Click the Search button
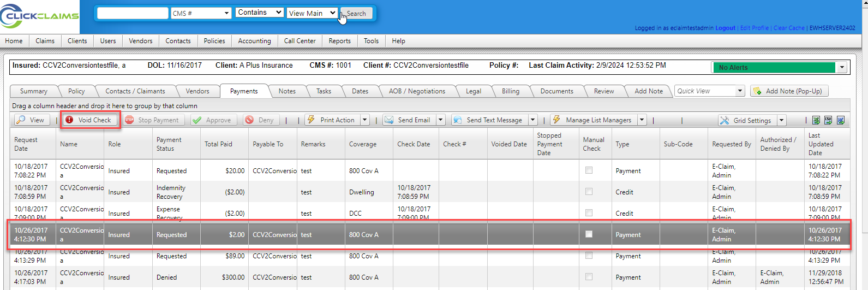The width and height of the screenshot is (868, 290). click(x=356, y=14)
